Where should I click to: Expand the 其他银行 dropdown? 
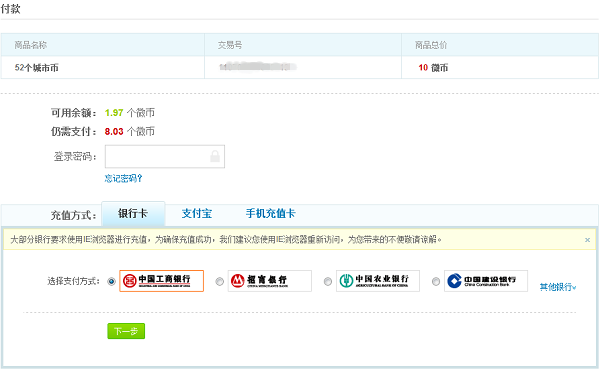click(x=558, y=287)
